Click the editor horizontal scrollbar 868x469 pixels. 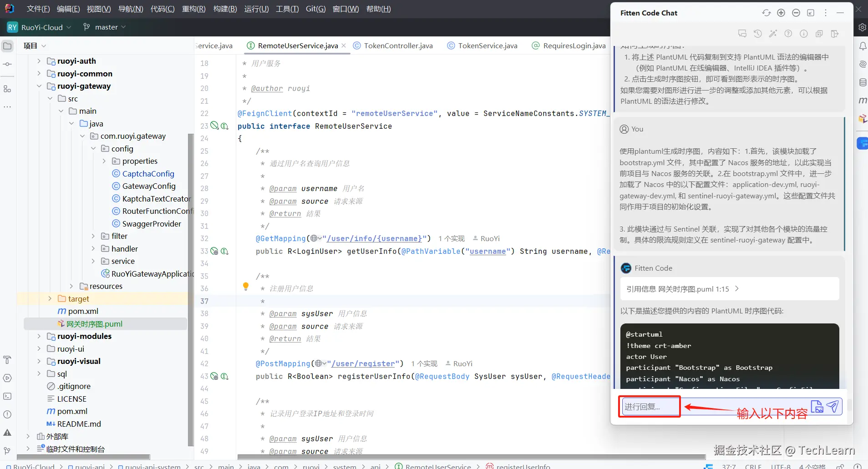[x=472, y=457]
